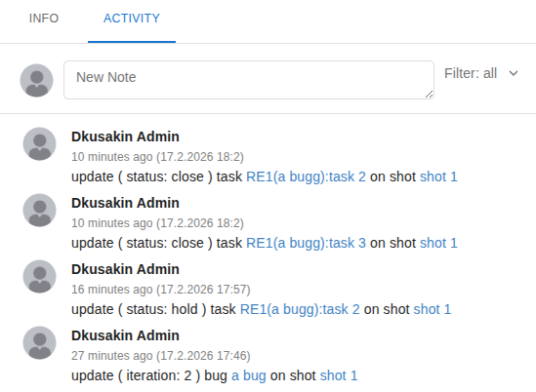536x392 pixels.
Task: Open RE1(a bugg):task 2 link in hold entry
Action: pos(300,309)
